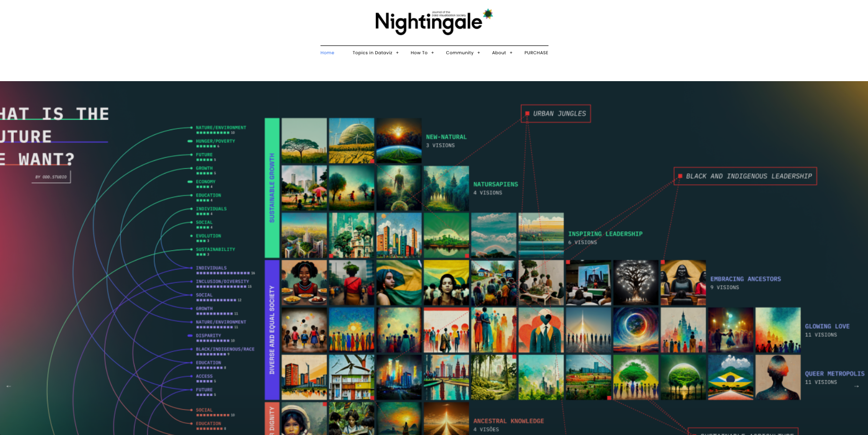Click the BLACK/INDIGENOUS/RACE keyword label
The width and height of the screenshot is (868, 435).
[225, 349]
